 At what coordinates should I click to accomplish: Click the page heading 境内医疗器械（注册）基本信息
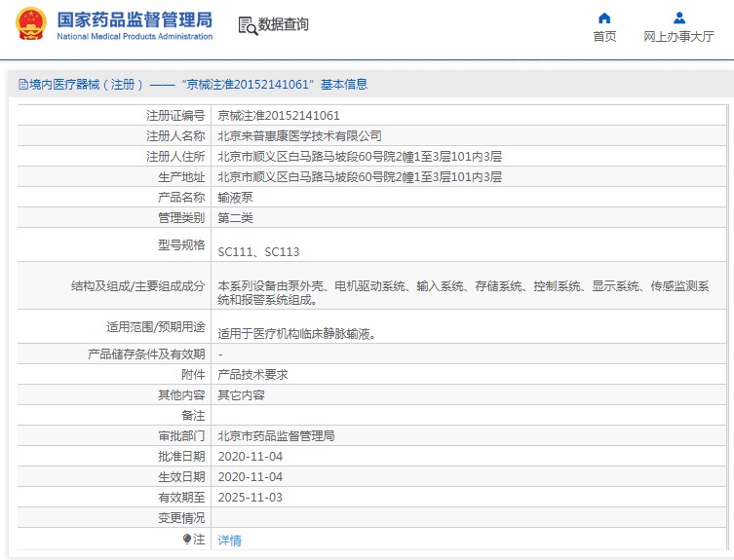tap(193, 84)
